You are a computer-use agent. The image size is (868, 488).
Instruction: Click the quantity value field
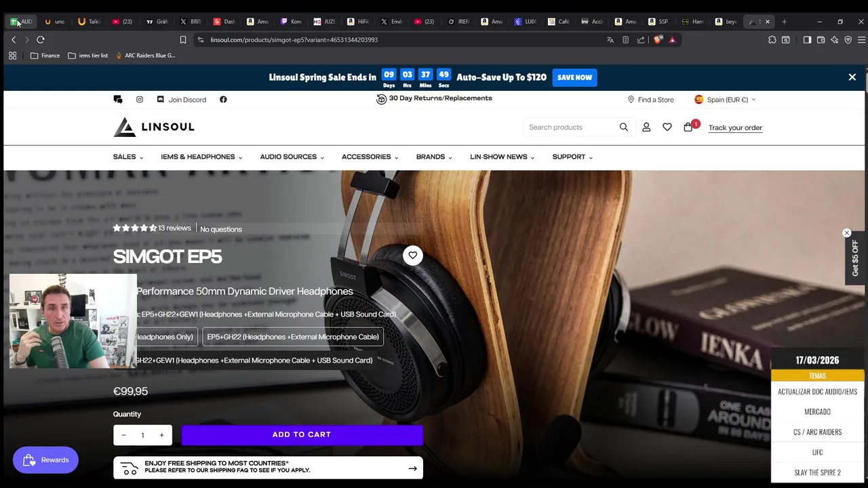[142, 435]
